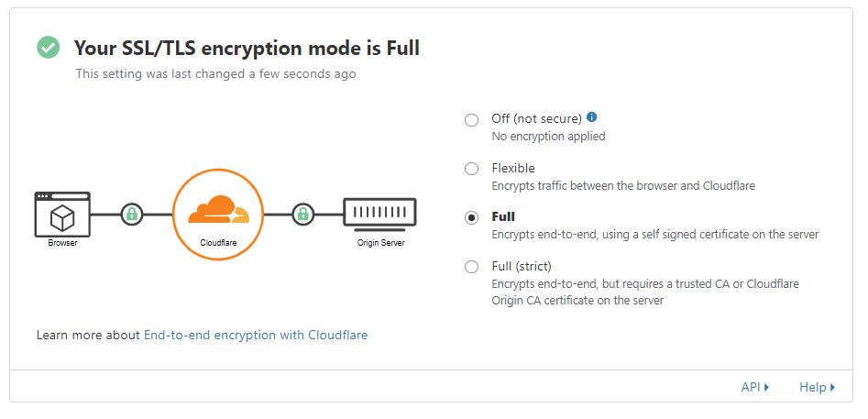Expand the API section
This screenshot has height=419, width=868.
[754, 388]
